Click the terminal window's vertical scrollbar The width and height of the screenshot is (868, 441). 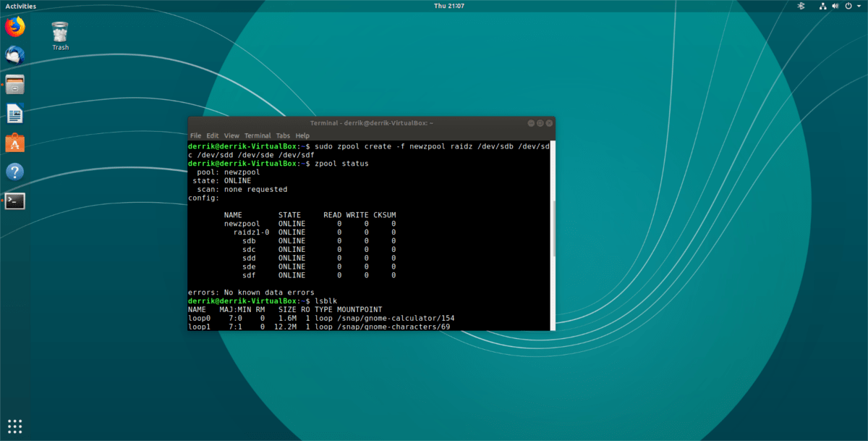(553, 228)
